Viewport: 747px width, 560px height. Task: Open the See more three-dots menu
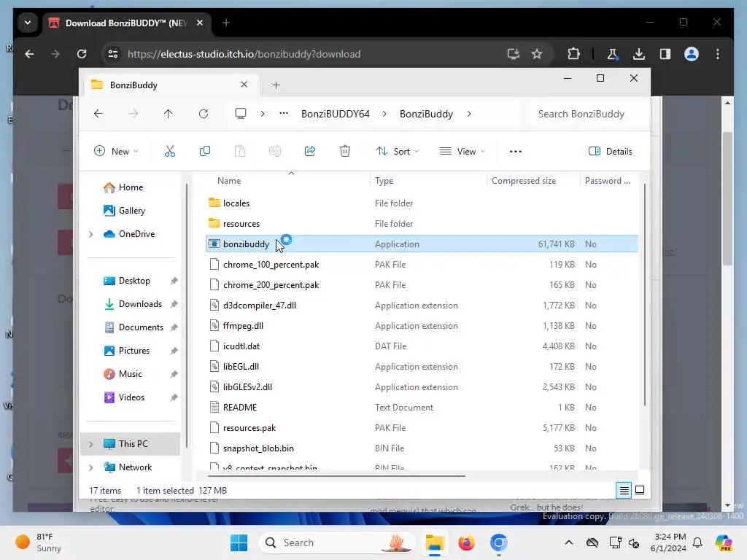(x=516, y=152)
